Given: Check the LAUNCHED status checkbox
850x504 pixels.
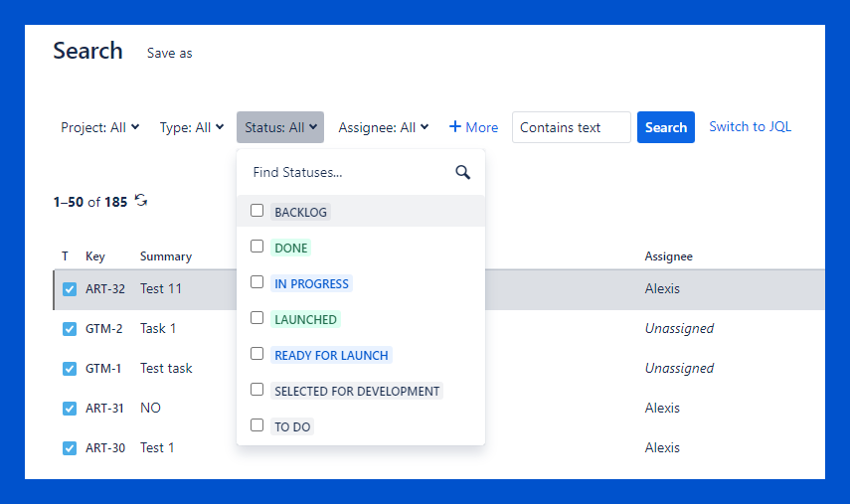Looking at the screenshot, I should pos(256,317).
